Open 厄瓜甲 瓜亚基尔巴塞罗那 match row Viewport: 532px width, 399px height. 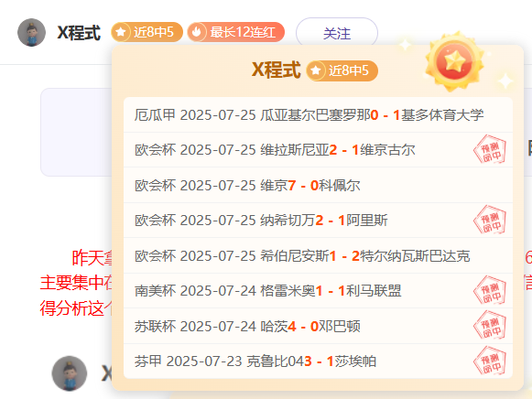[x=318, y=115]
